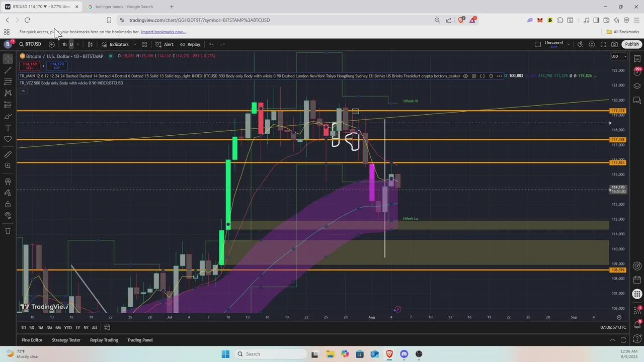This screenshot has height=362, width=644.
Task: Open the go to date calendar icon
Action: (x=637, y=280)
